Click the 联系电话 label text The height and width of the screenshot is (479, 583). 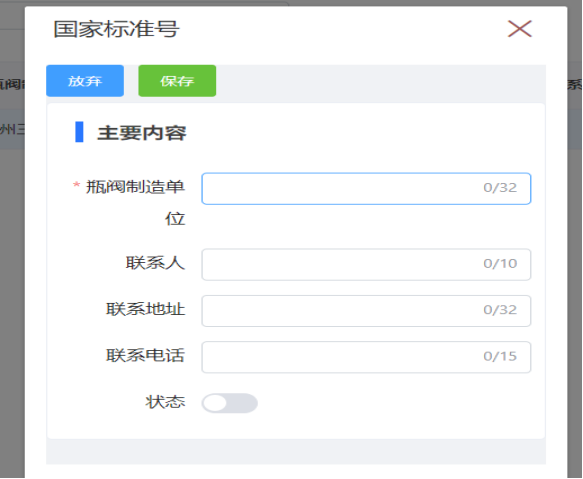point(146,355)
